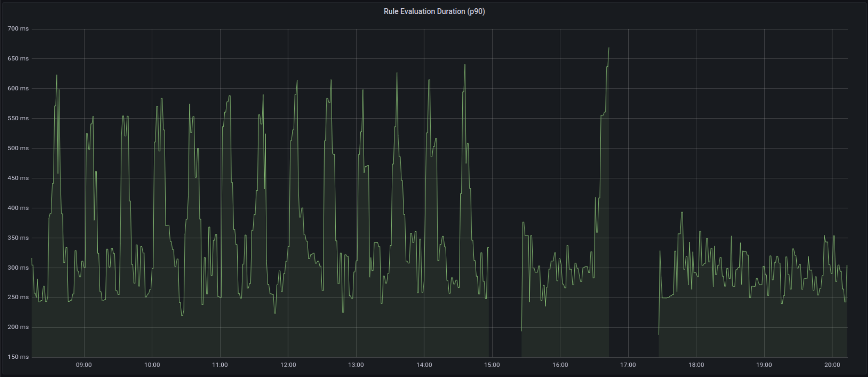868x377 pixels.
Task: Click the highest graph peak near 16:40
Action: (609, 48)
